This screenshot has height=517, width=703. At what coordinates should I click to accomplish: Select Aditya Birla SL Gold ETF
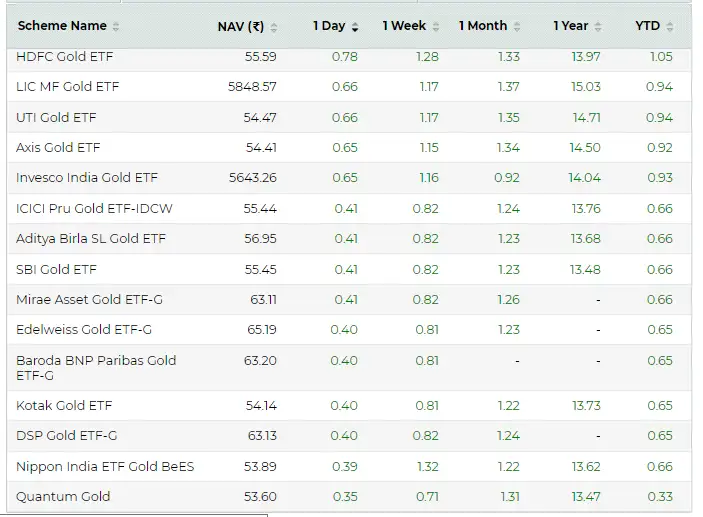coord(91,239)
